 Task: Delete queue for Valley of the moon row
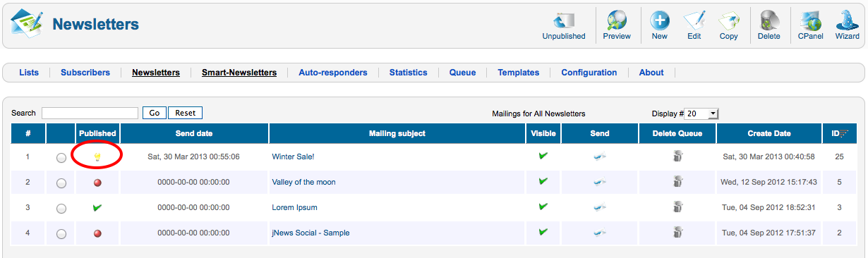[677, 182]
